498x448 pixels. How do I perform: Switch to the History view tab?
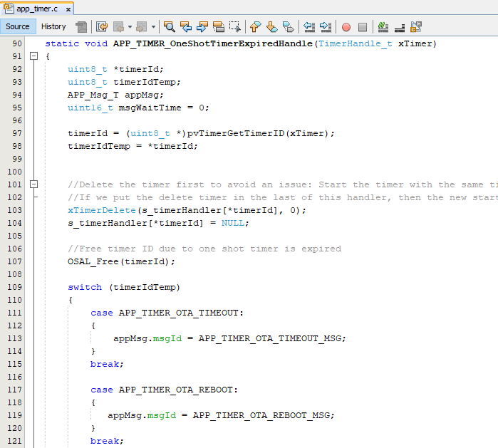53,26
